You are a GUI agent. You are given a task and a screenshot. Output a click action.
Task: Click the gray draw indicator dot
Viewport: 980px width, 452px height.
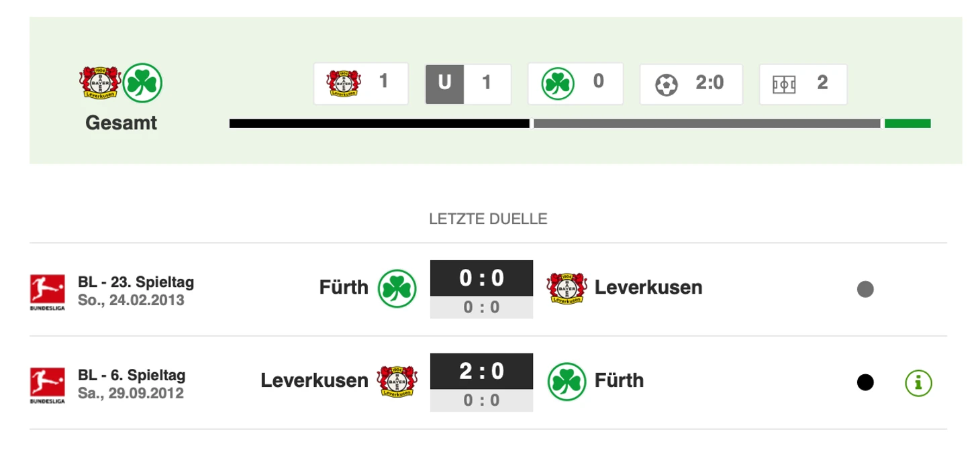point(865,290)
